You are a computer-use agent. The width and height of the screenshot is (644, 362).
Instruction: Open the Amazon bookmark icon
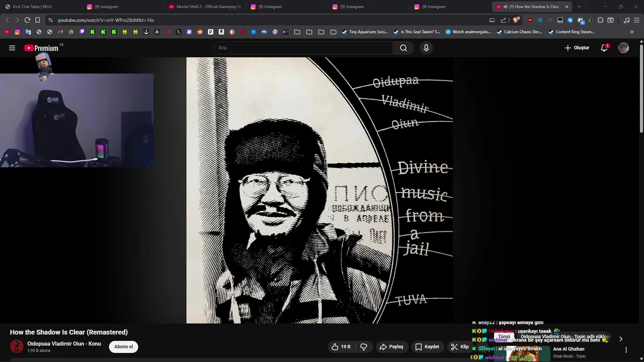coord(221,32)
